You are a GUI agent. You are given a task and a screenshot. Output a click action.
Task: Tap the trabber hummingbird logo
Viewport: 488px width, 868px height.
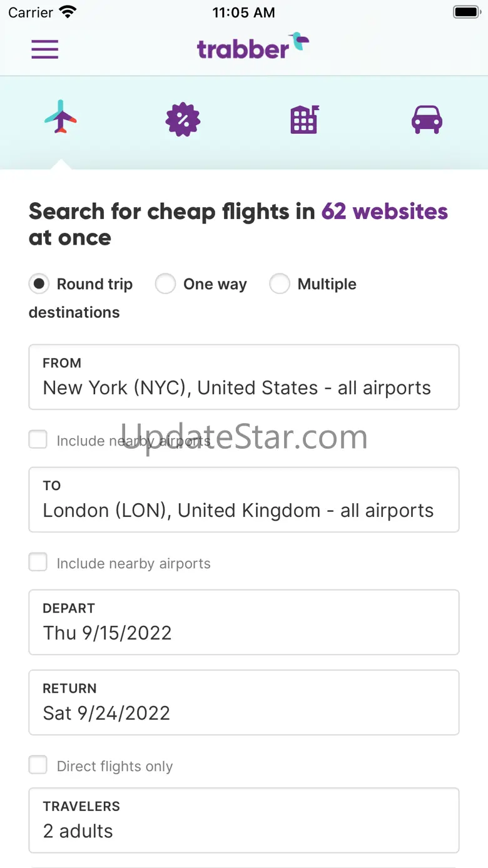(x=253, y=46)
